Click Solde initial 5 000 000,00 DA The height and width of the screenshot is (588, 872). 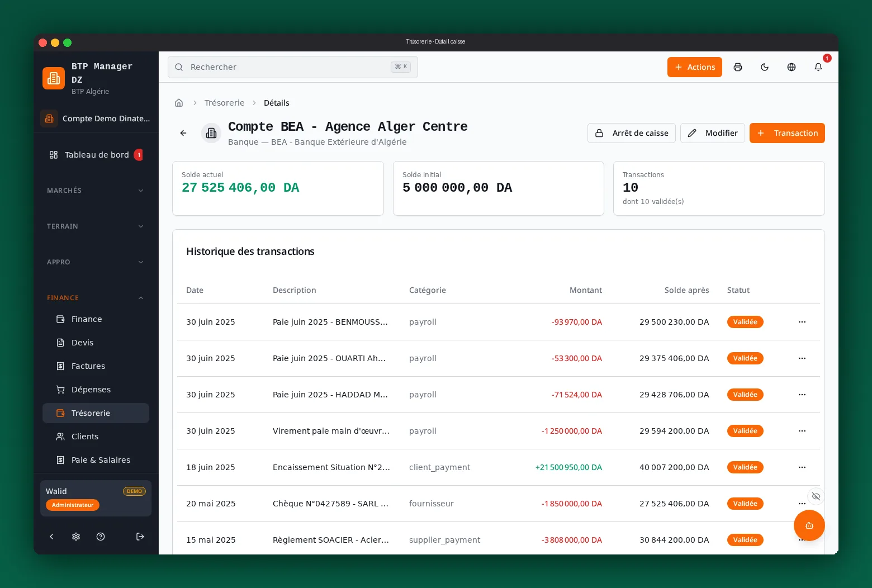tap(457, 188)
